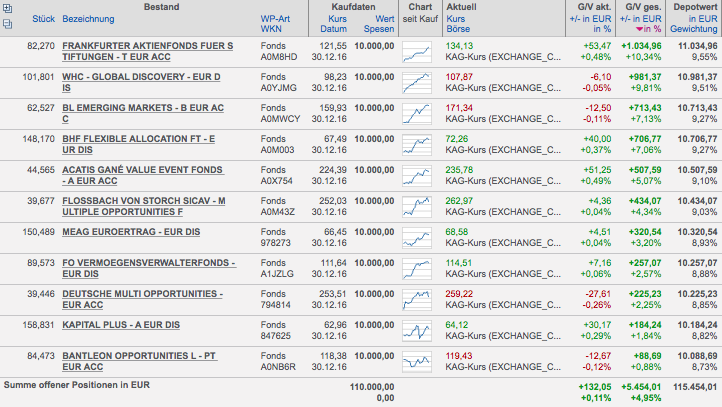Image resolution: width=722 pixels, height=407 pixels.
Task: Open chart thumbnail for Acatis Gané
Action: (x=417, y=176)
